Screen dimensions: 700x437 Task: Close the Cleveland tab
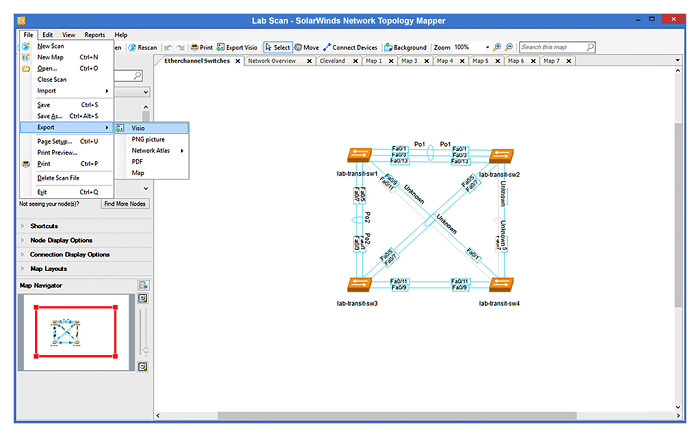point(355,61)
